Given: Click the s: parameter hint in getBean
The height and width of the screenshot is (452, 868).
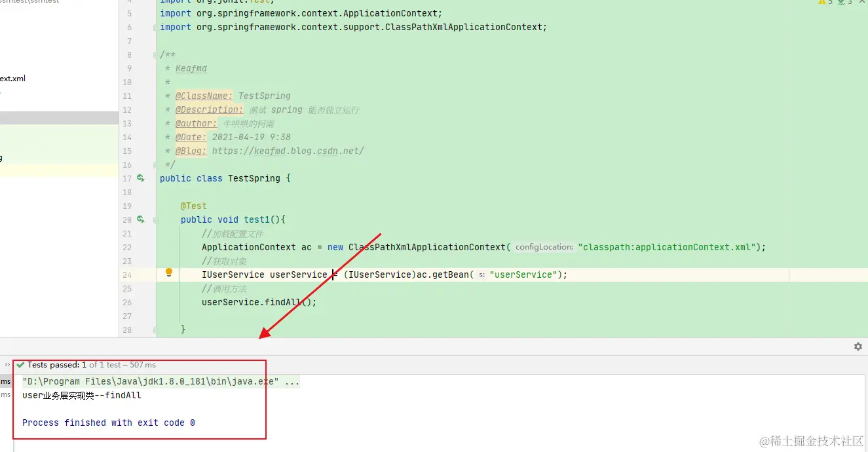Looking at the screenshot, I should pos(481,274).
